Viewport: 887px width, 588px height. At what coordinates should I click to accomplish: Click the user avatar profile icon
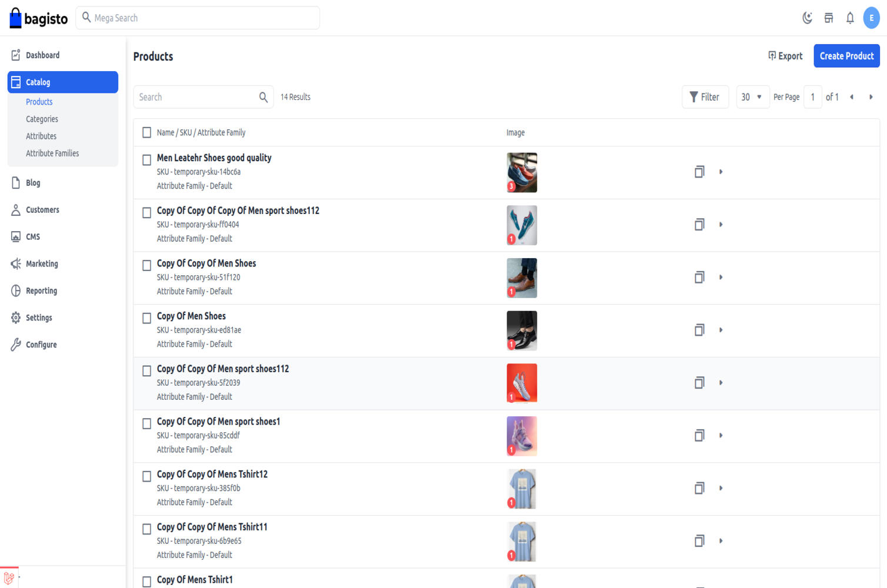point(871,18)
